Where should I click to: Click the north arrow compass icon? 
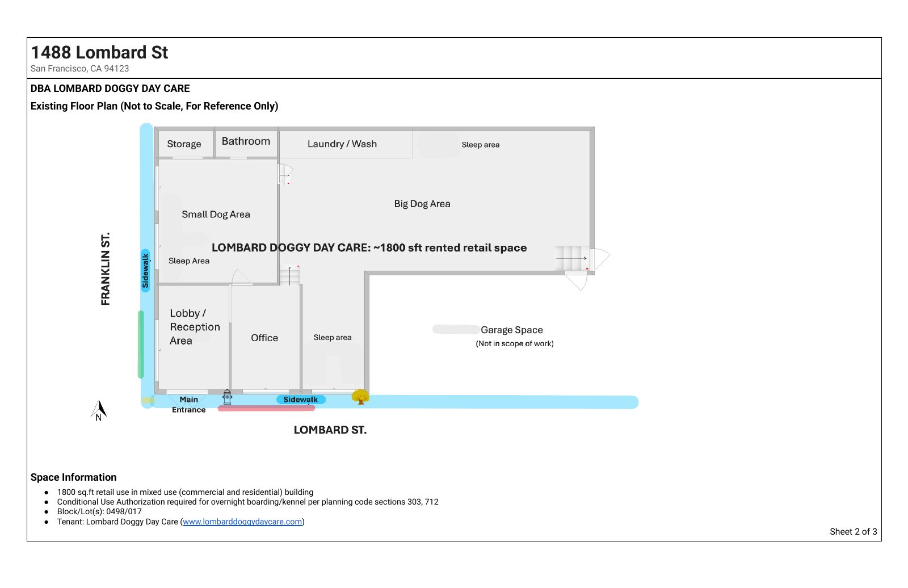99,410
